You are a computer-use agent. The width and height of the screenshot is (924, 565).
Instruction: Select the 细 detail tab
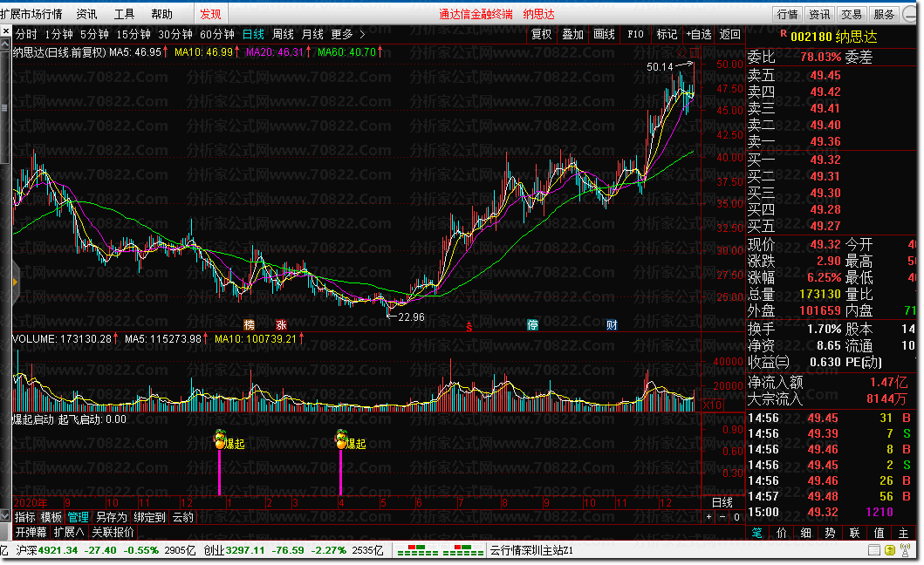click(805, 533)
